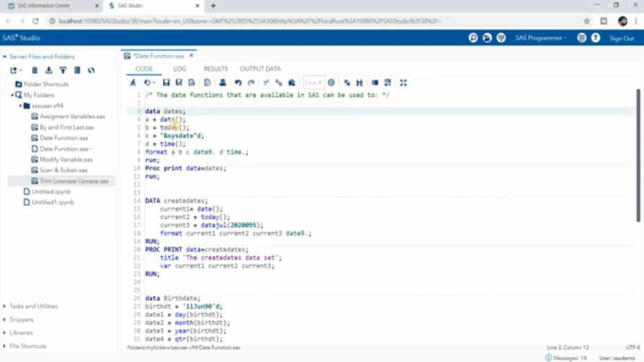The height and width of the screenshot is (362, 644).
Task: Collapse the sasuser.v94 folder
Action: [x=21, y=106]
